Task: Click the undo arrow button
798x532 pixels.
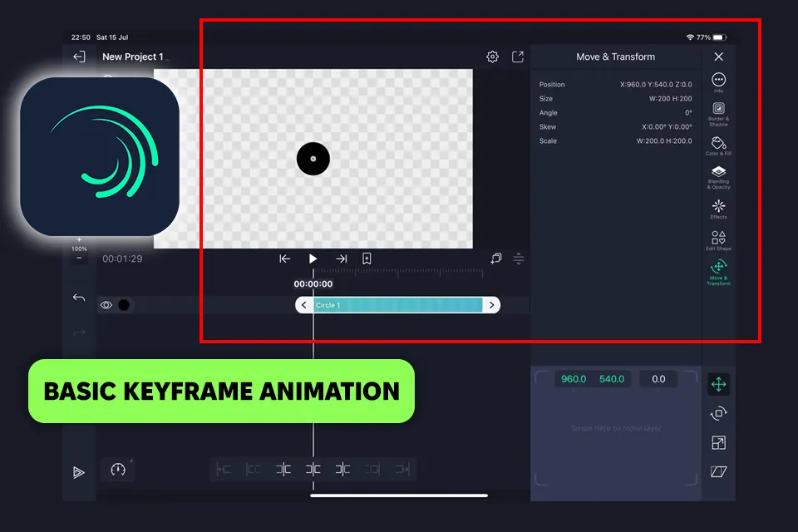Action: pos(79,298)
